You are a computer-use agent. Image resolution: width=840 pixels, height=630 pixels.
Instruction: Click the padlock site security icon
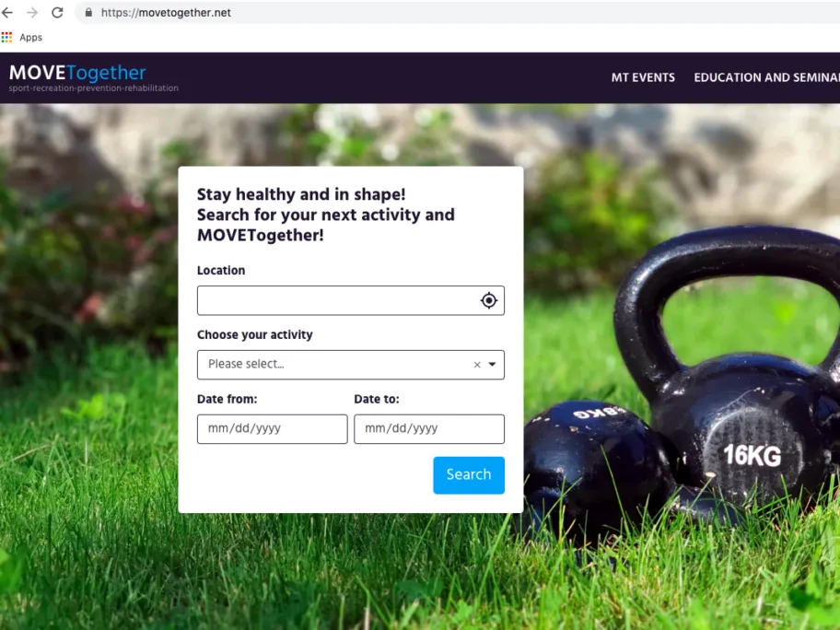[x=88, y=12]
